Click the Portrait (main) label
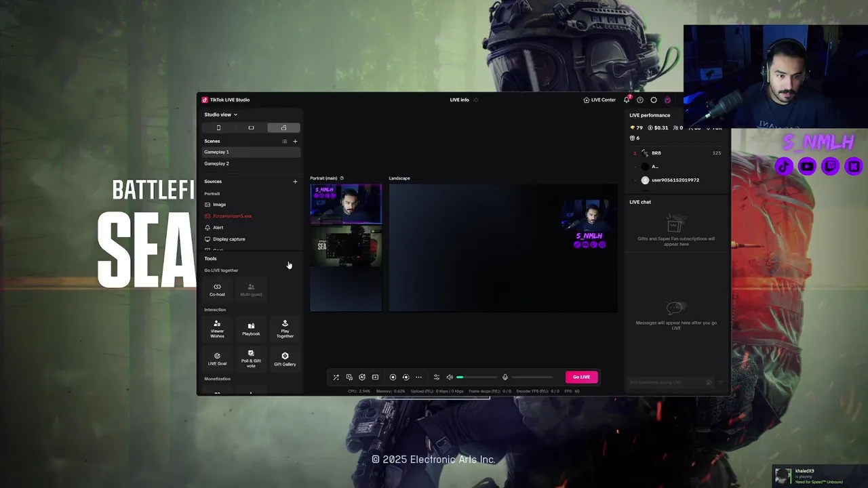 323,178
